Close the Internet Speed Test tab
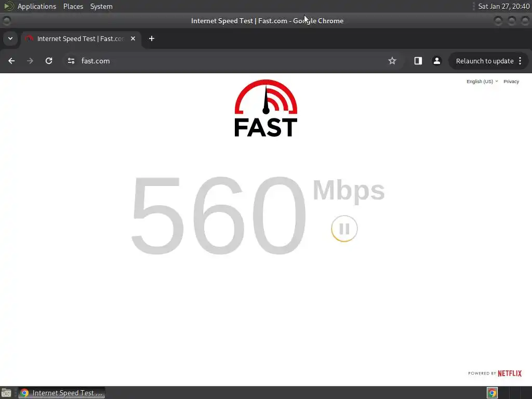The height and width of the screenshot is (399, 532). [133, 38]
